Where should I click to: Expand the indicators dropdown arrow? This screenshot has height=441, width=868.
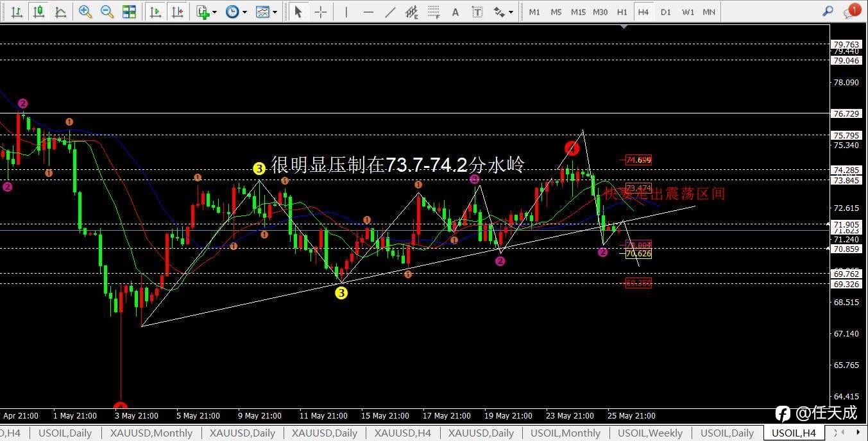pyautogui.click(x=215, y=12)
